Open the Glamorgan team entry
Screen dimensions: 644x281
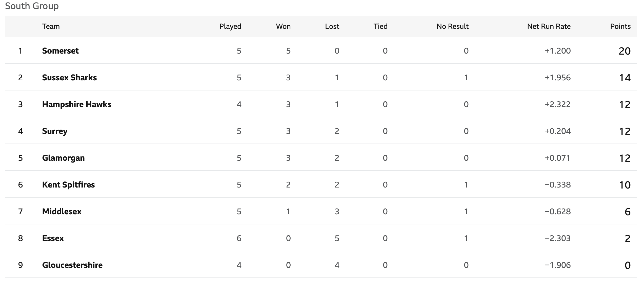pos(63,158)
